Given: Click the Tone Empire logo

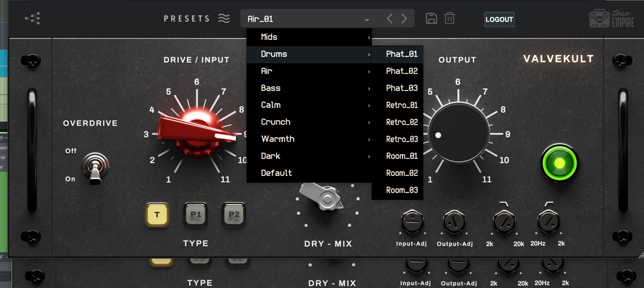Looking at the screenshot, I should pyautogui.click(x=611, y=19).
